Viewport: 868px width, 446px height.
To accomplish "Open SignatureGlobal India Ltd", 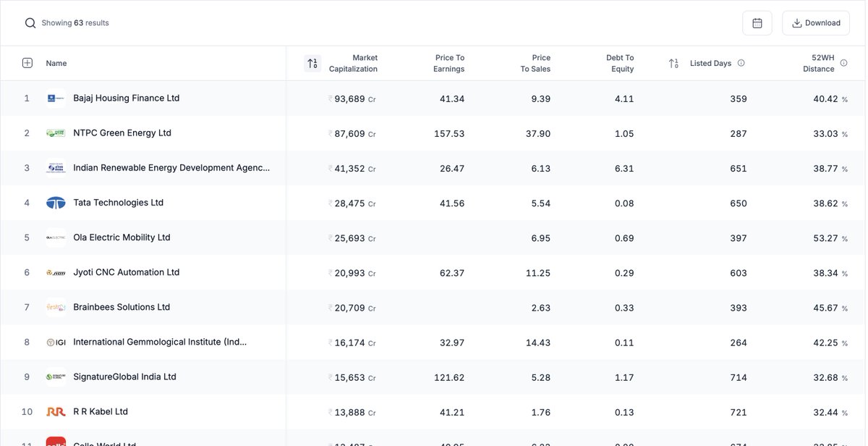I will pyautogui.click(x=124, y=376).
